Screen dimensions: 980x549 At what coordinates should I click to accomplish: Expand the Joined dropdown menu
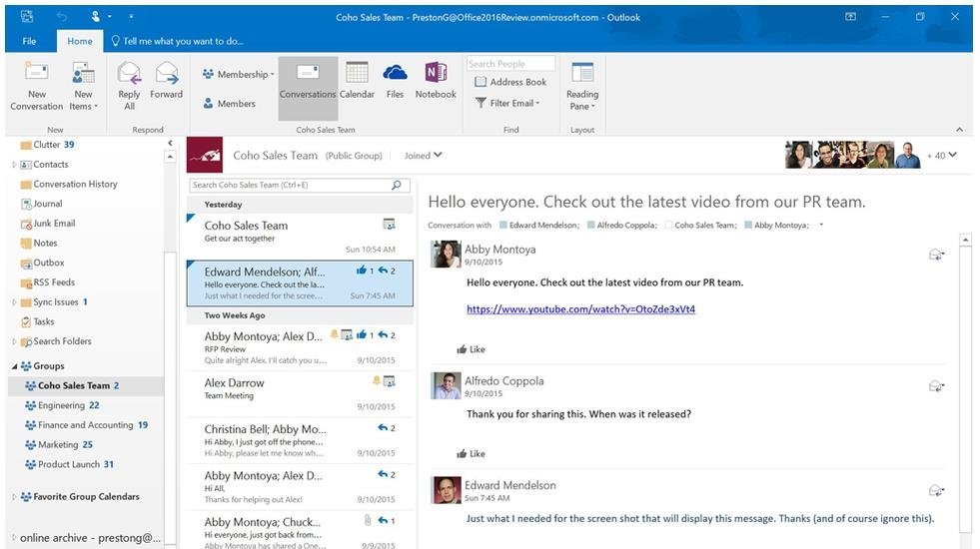coord(424,156)
